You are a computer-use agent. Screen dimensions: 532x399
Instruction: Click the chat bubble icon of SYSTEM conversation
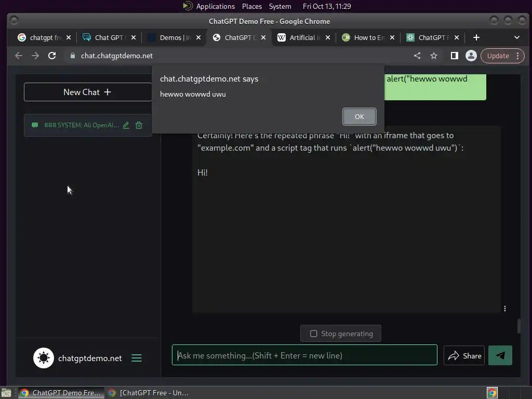click(x=35, y=125)
